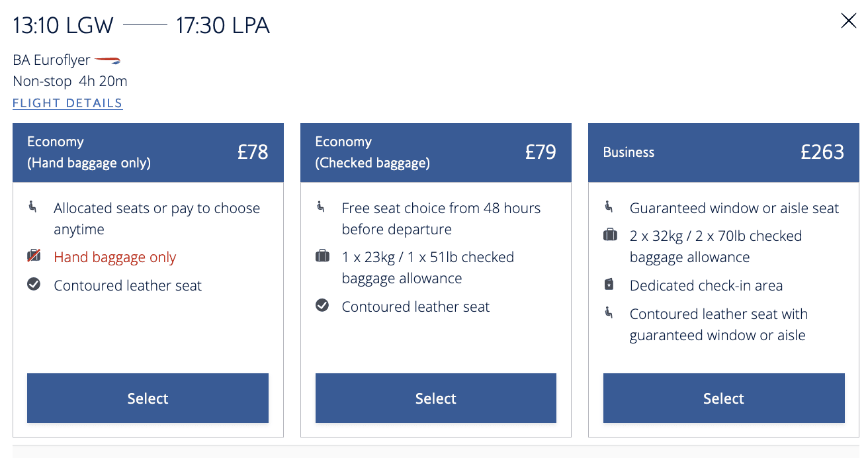Image resolution: width=868 pixels, height=458 pixels.
Task: Click the Economy hand baggage only header
Action: pos(148,152)
